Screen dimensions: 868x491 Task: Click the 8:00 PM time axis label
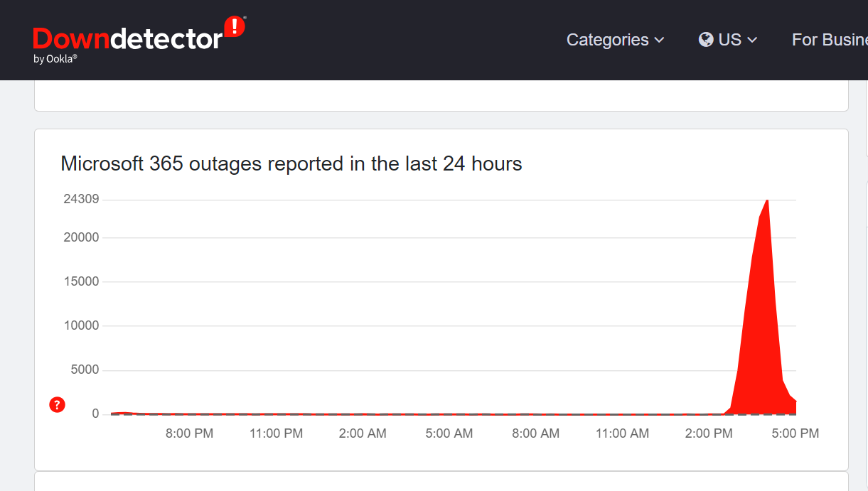point(189,433)
